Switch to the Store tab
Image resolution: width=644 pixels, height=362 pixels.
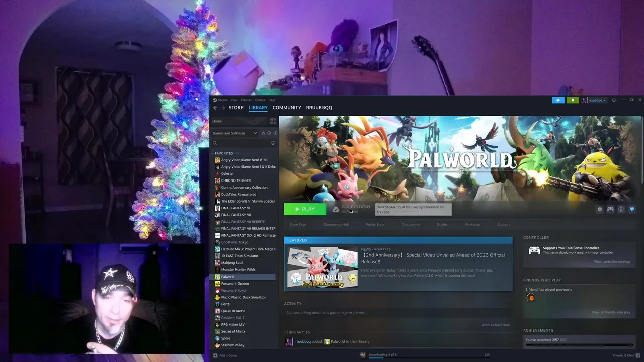236,108
